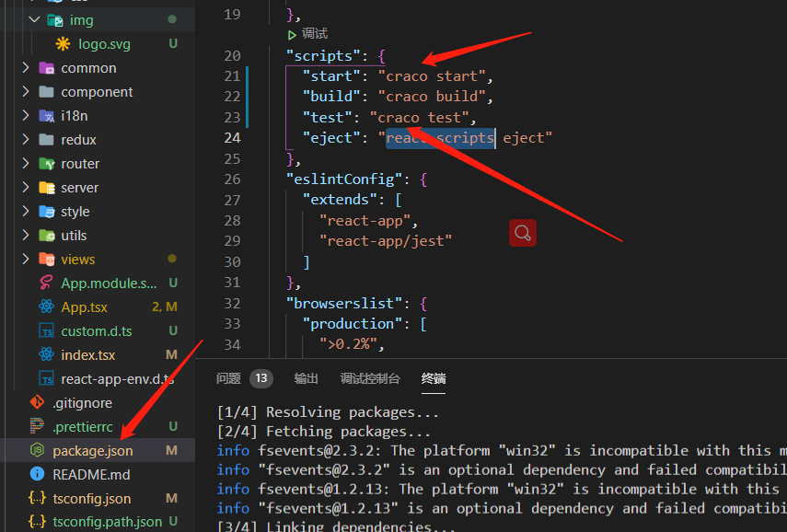Expand the views folder chevron
Viewport: 787px width, 532px height.
(26, 259)
